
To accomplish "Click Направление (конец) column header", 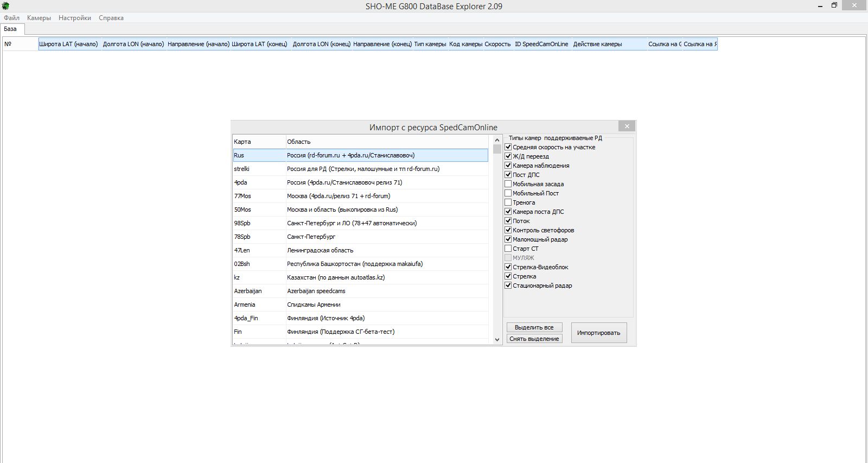I will [x=382, y=44].
